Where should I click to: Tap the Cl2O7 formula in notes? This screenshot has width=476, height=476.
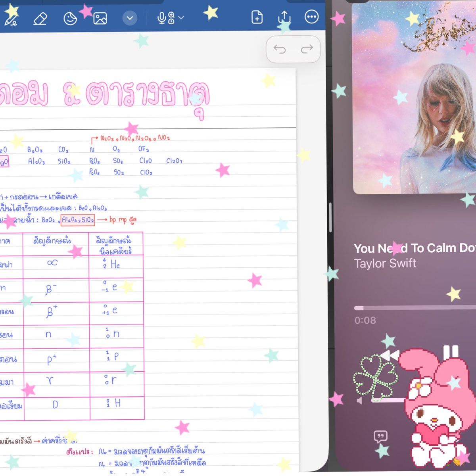174,161
